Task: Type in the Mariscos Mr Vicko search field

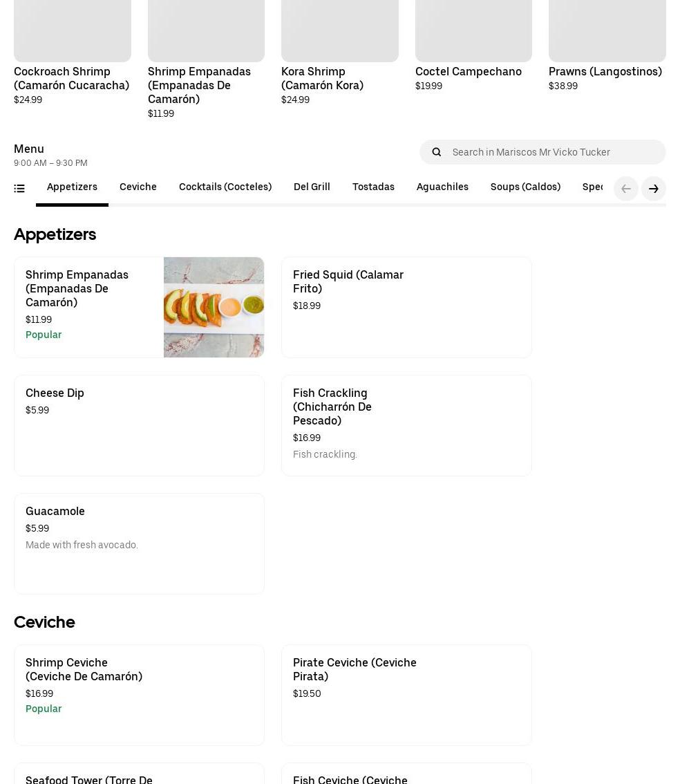Action: coord(553,152)
